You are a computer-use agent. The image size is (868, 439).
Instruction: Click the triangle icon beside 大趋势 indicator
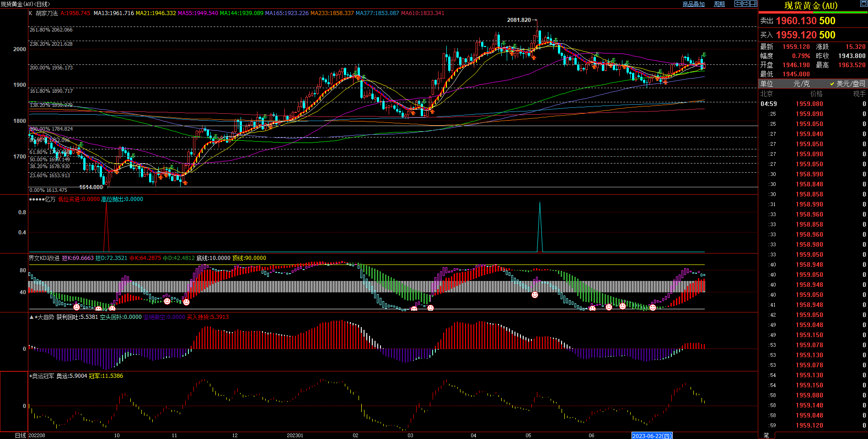click(31, 317)
